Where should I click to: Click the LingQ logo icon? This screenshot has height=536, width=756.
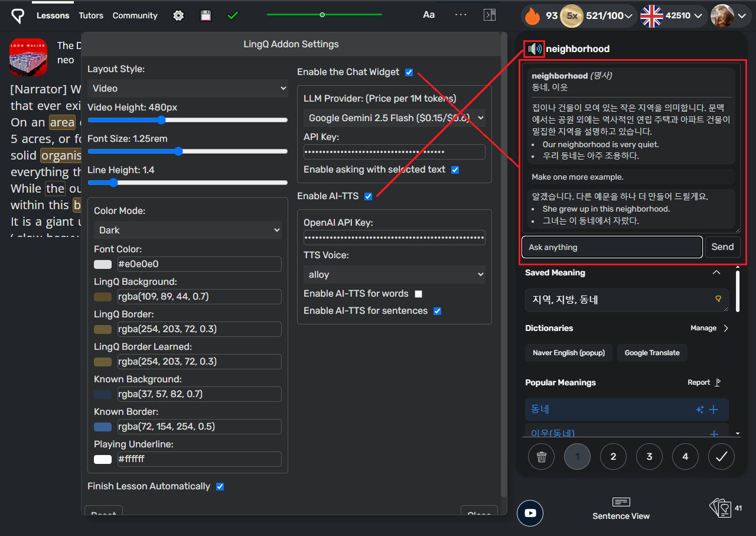pos(18,16)
